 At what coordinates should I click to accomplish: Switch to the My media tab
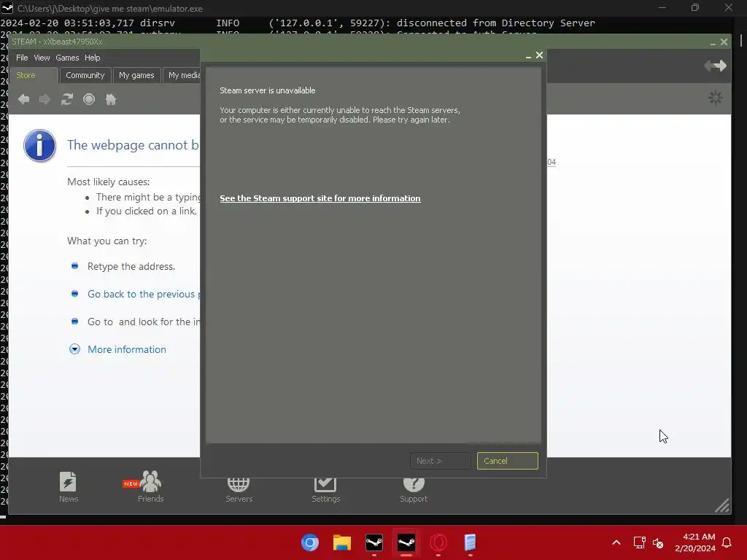182,75
